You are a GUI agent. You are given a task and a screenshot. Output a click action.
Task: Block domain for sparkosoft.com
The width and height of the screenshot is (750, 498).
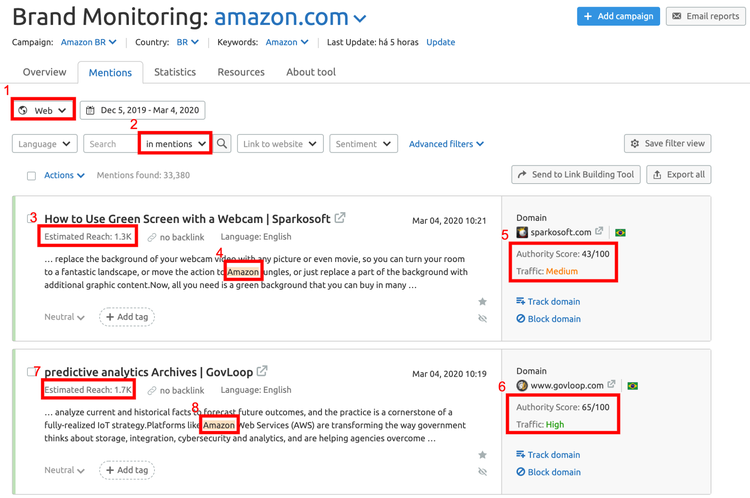pos(548,319)
